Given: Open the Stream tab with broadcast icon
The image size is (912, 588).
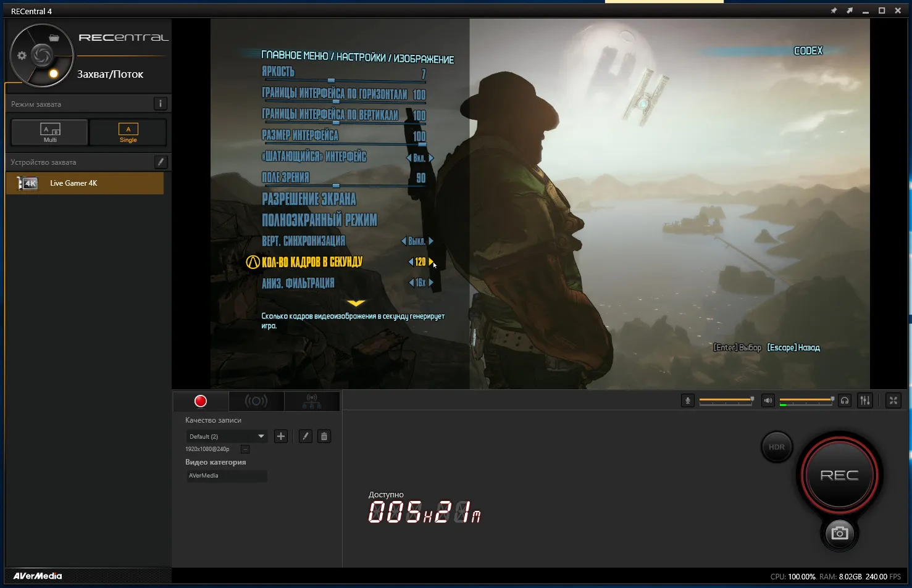Looking at the screenshot, I should point(256,401).
